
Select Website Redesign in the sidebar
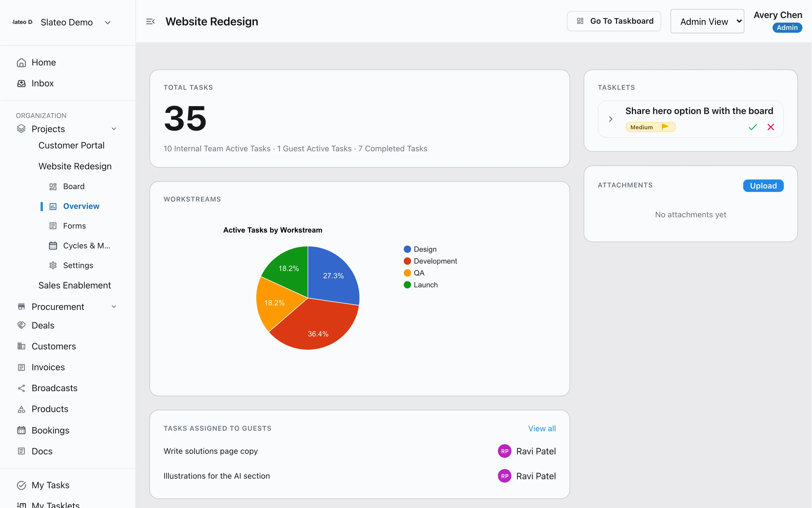[x=75, y=166]
